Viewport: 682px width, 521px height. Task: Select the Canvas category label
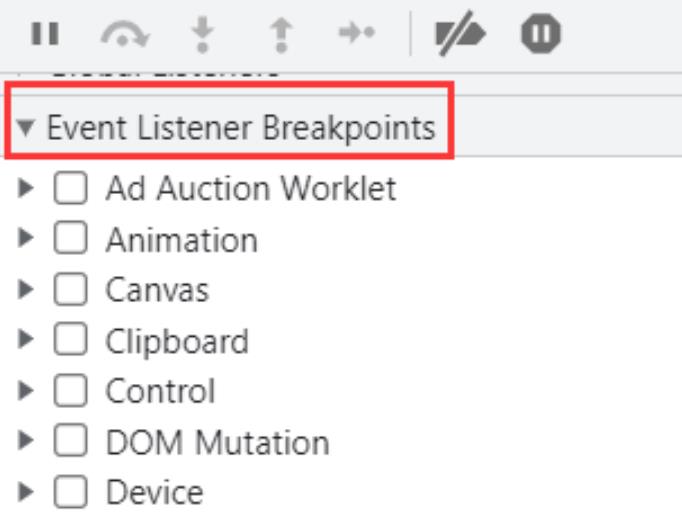(x=157, y=290)
